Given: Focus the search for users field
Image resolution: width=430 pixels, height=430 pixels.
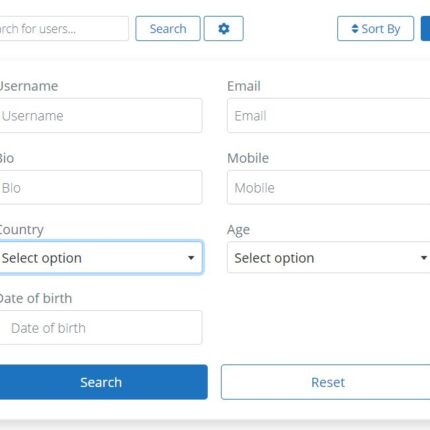Looking at the screenshot, I should click(63, 29).
